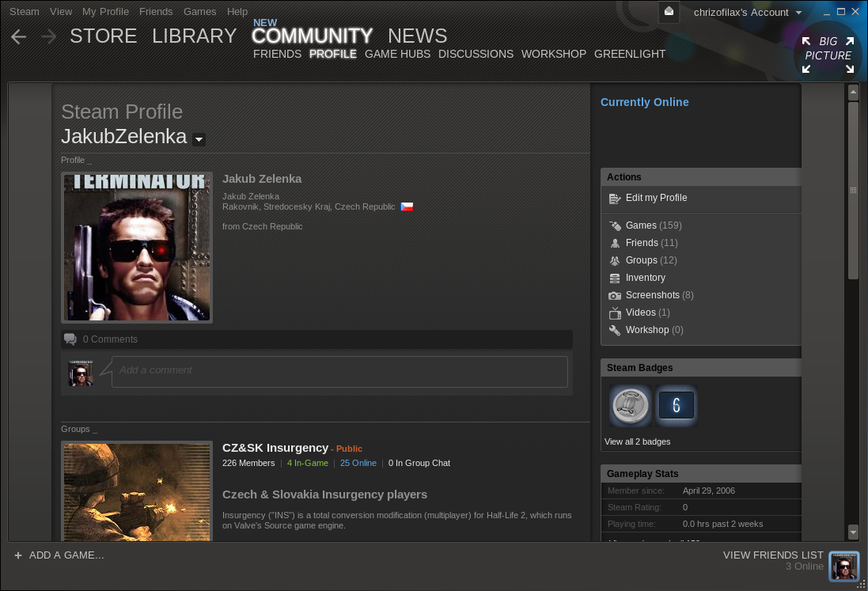This screenshot has width=868, height=591.
Task: Open the CZ&SK Insurgency group image
Action: 137,491
